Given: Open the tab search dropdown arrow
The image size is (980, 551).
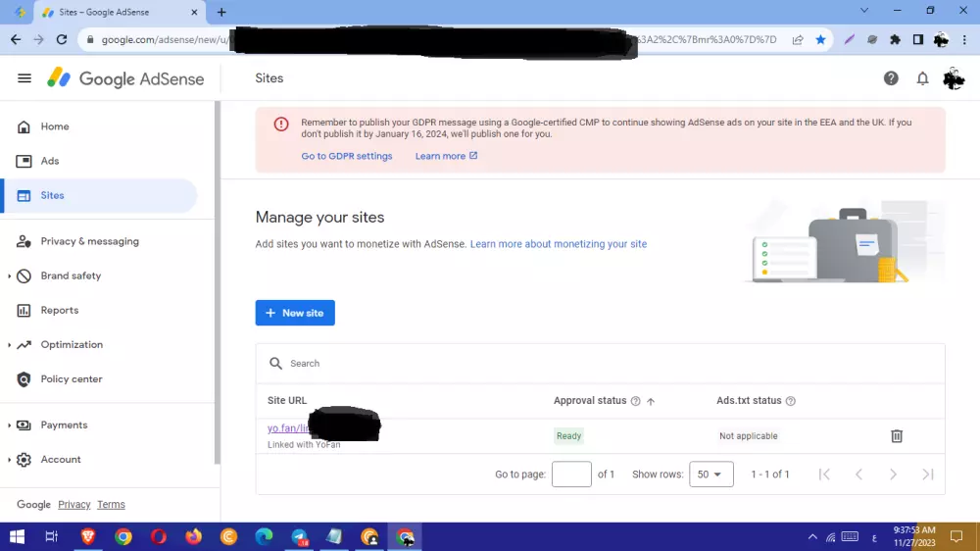Looking at the screenshot, I should [864, 11].
